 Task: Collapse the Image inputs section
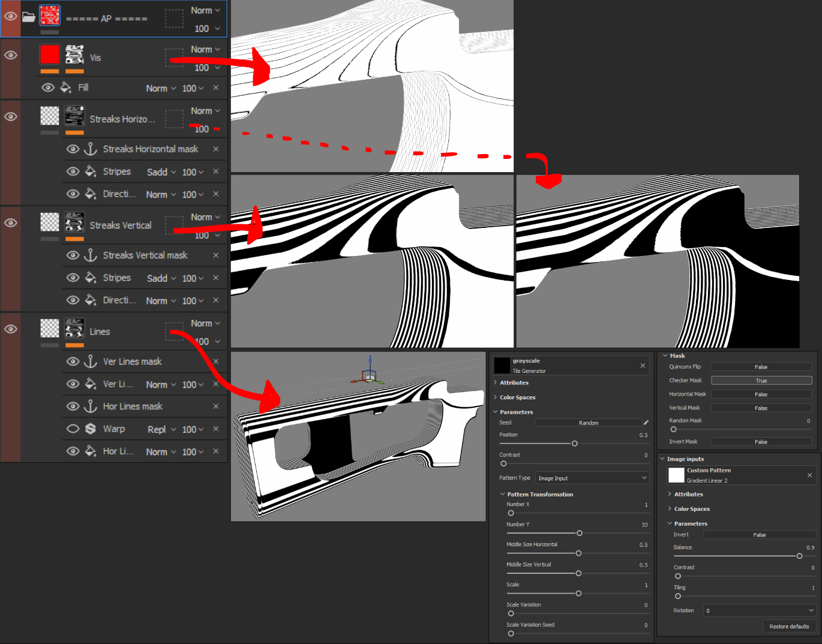[662, 459]
